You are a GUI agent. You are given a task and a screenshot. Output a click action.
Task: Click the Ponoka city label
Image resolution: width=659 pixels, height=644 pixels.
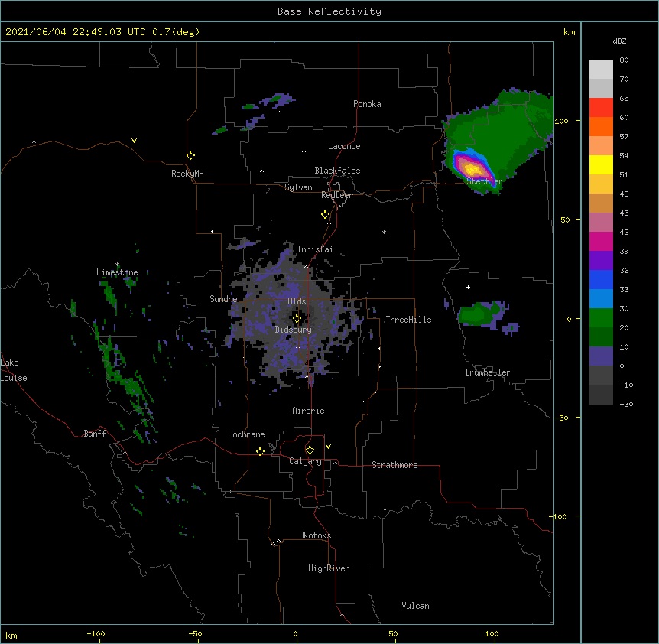click(x=367, y=104)
